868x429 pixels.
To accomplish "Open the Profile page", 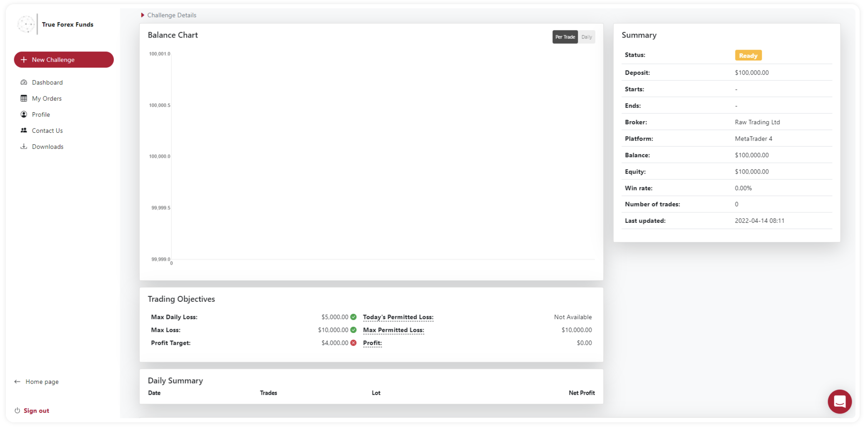I will click(41, 114).
